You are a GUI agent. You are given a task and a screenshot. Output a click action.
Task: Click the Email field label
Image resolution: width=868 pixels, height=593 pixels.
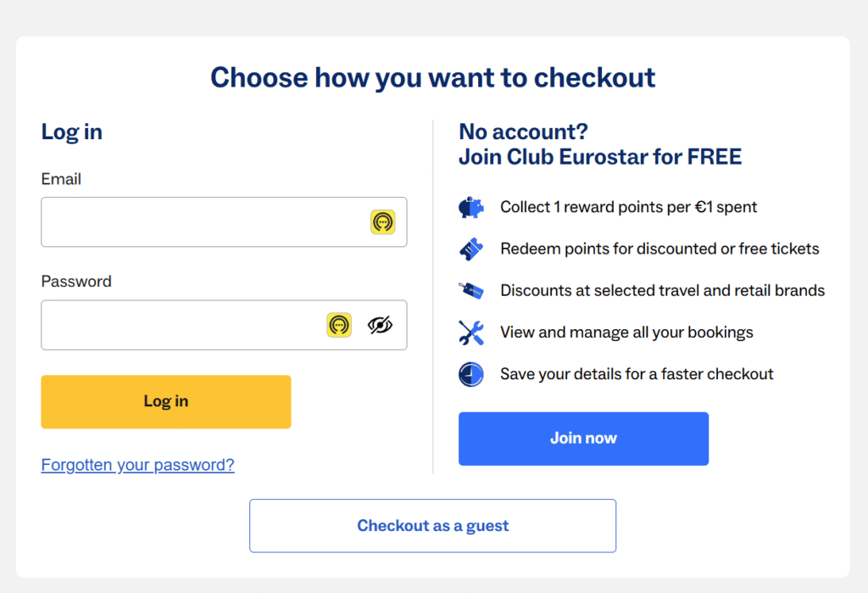pos(61,179)
